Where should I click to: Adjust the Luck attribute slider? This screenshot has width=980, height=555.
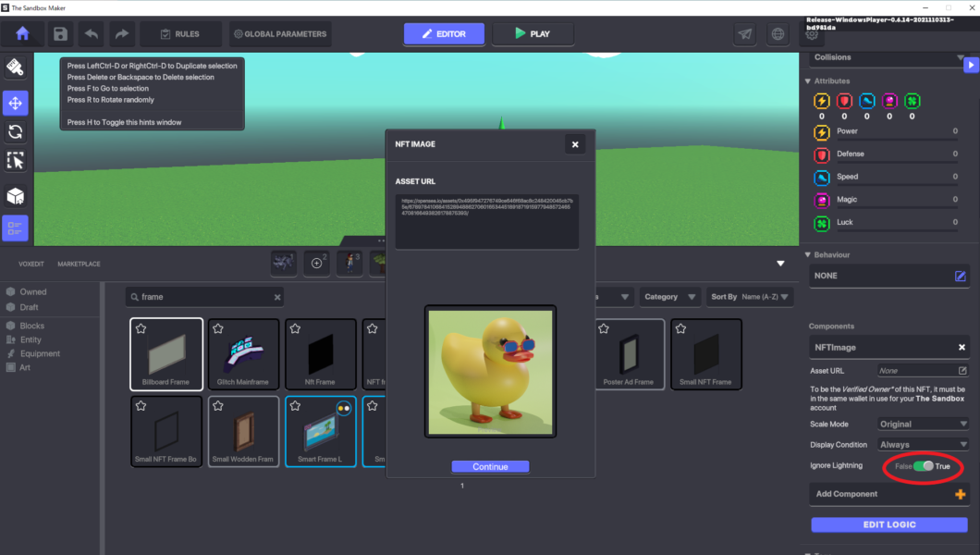(898, 230)
